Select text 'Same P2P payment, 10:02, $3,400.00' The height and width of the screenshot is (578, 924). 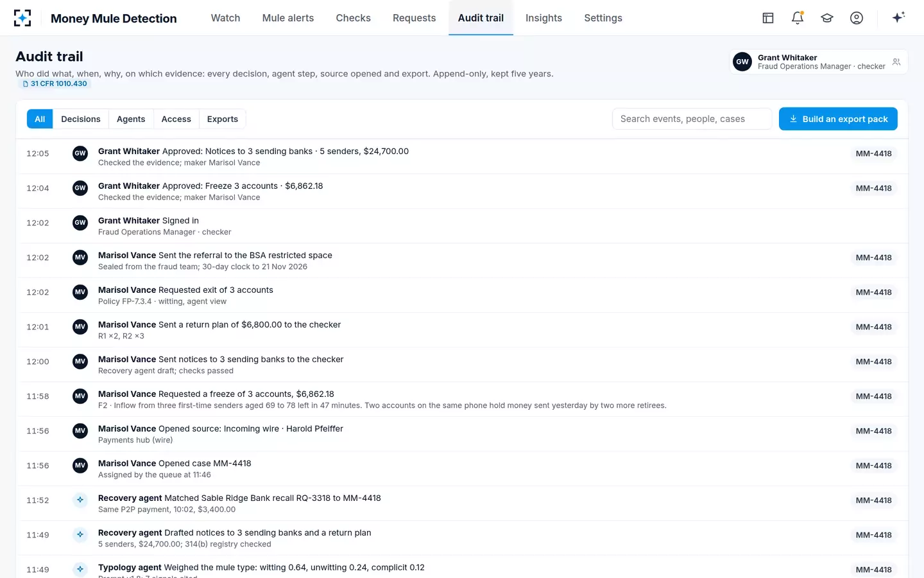(x=167, y=510)
